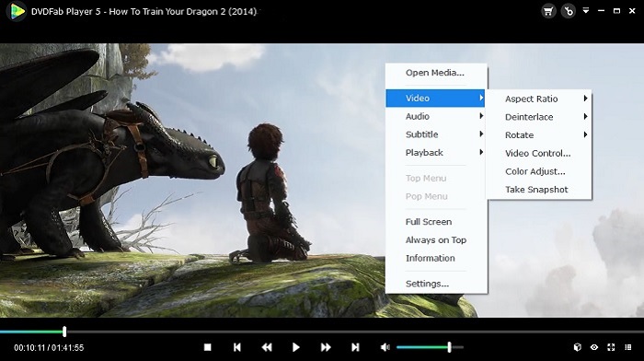Open Video Control... dialog
This screenshot has height=361, width=644.
click(539, 153)
